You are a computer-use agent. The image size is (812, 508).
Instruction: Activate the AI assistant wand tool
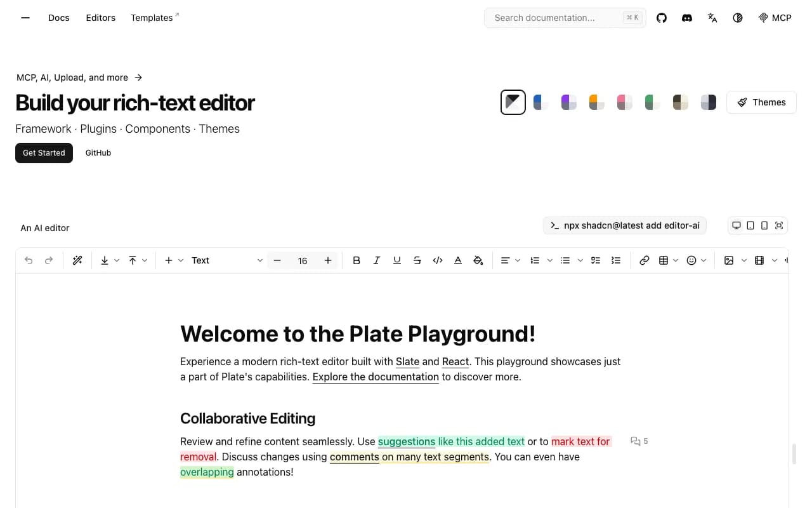coord(77,260)
